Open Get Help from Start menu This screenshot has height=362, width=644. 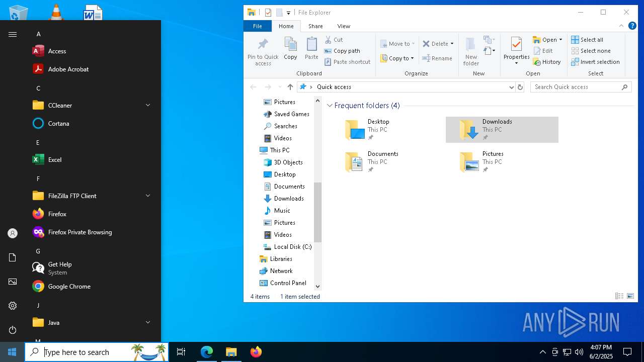pos(93,268)
